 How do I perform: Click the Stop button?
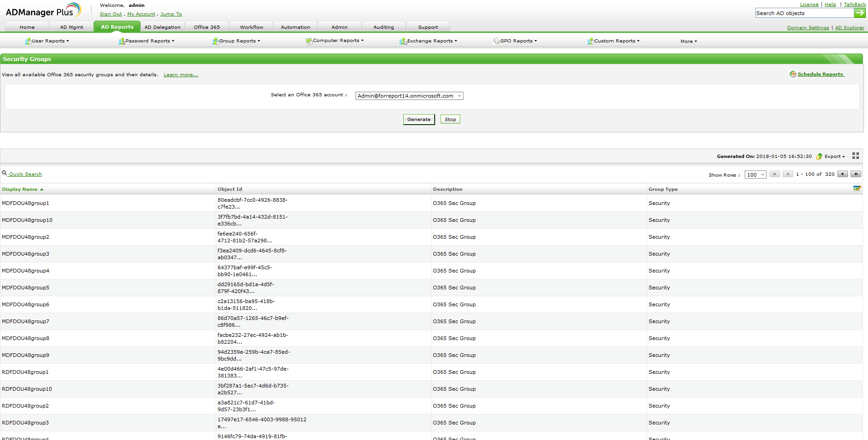[x=450, y=120]
